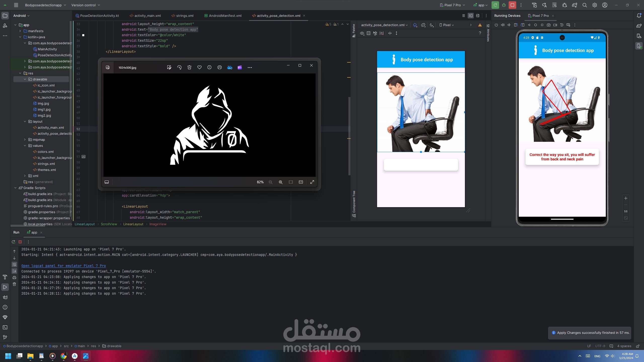This screenshot has width=644, height=362.
Task: Delete image in photo viewer toolbar
Action: pos(189,67)
